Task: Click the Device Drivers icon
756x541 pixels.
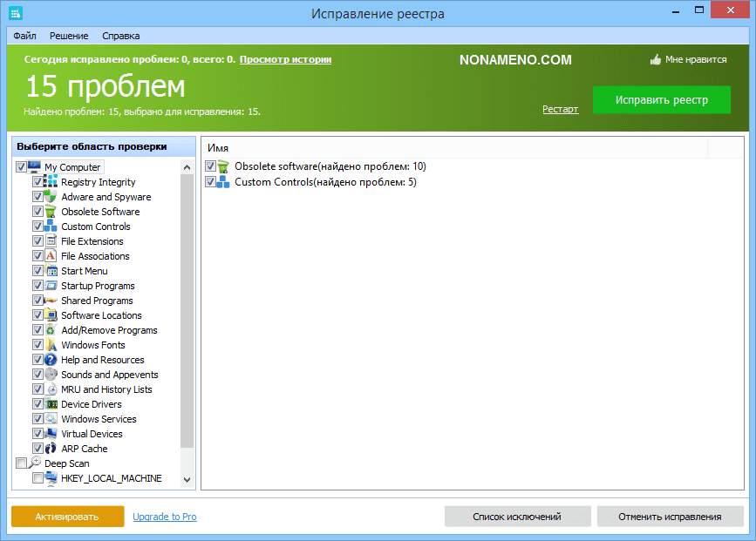Action: tap(51, 404)
